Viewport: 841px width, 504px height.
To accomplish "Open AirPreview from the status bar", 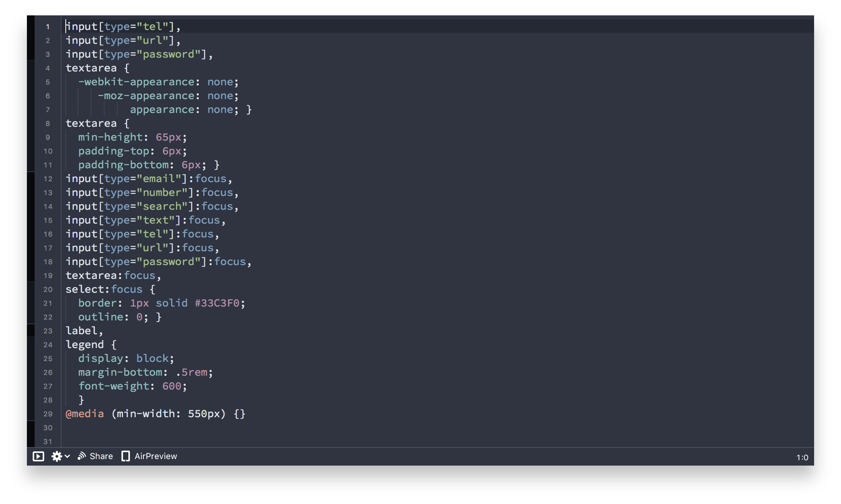I will click(x=156, y=456).
